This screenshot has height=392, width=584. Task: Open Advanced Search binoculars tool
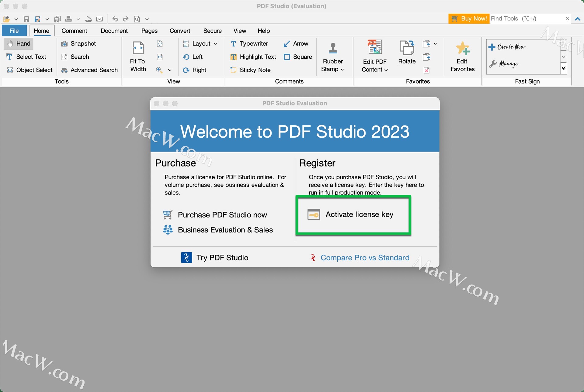(x=89, y=70)
